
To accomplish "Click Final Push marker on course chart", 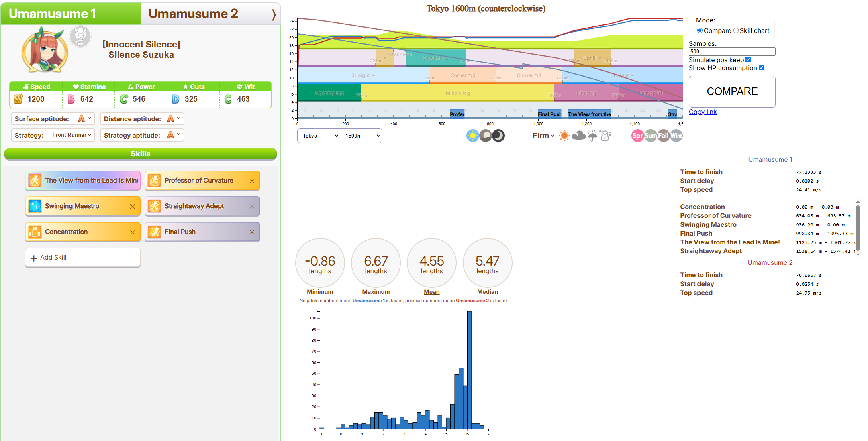I will [x=549, y=114].
